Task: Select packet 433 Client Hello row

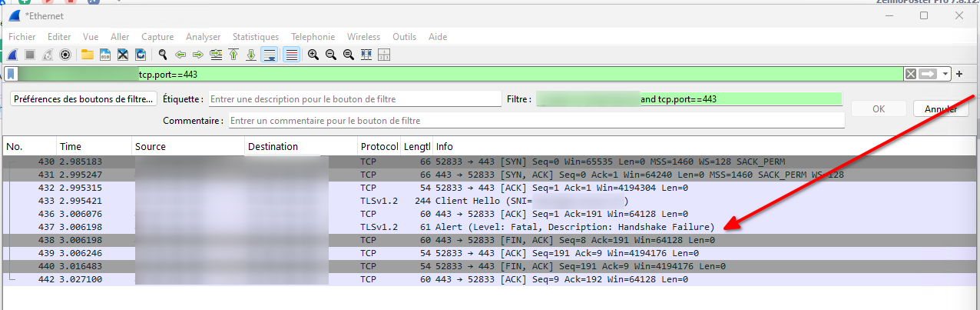Action: [x=488, y=201]
